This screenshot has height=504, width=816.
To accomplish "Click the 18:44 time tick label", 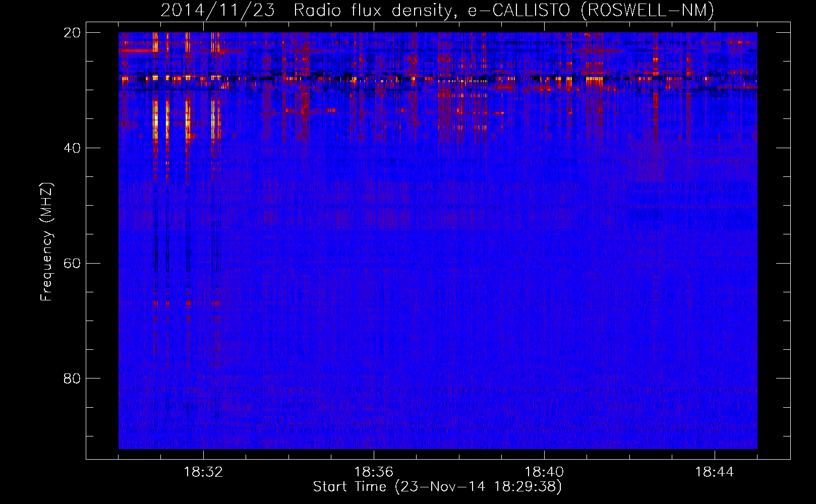I will tap(715, 472).
